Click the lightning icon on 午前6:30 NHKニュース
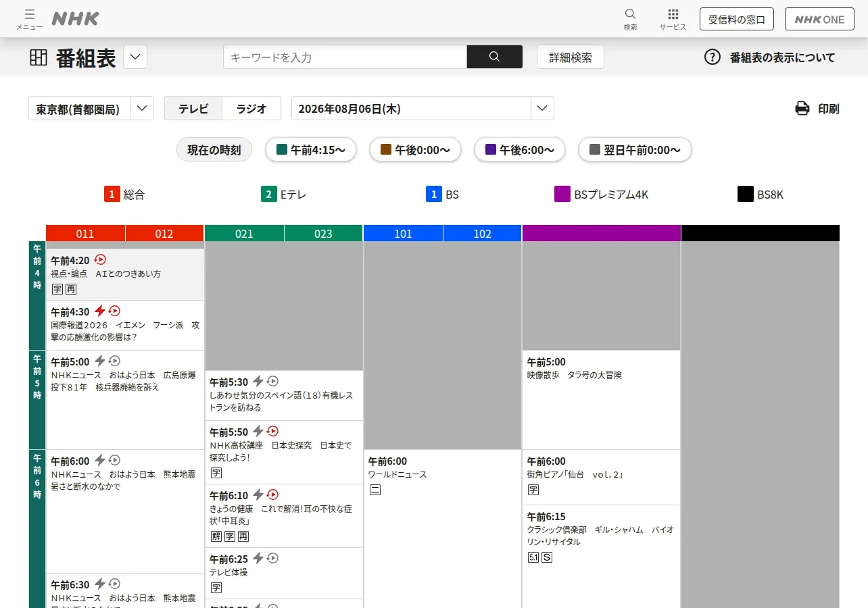The height and width of the screenshot is (608, 868). (99, 584)
